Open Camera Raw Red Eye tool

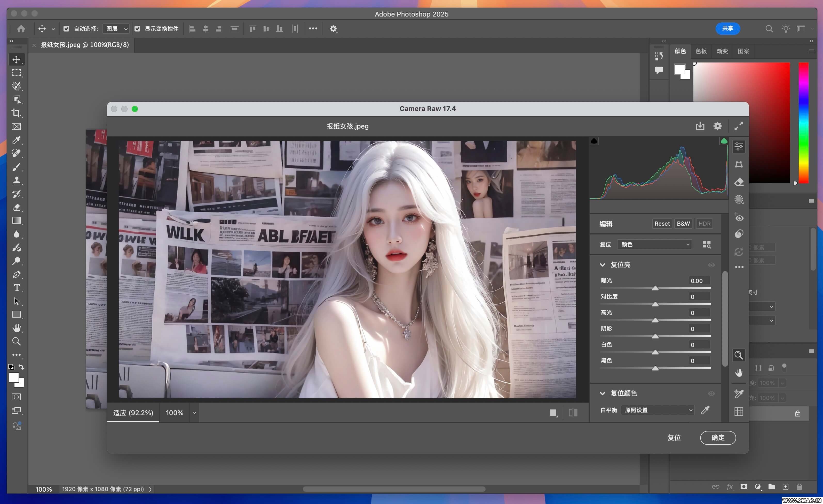739,217
